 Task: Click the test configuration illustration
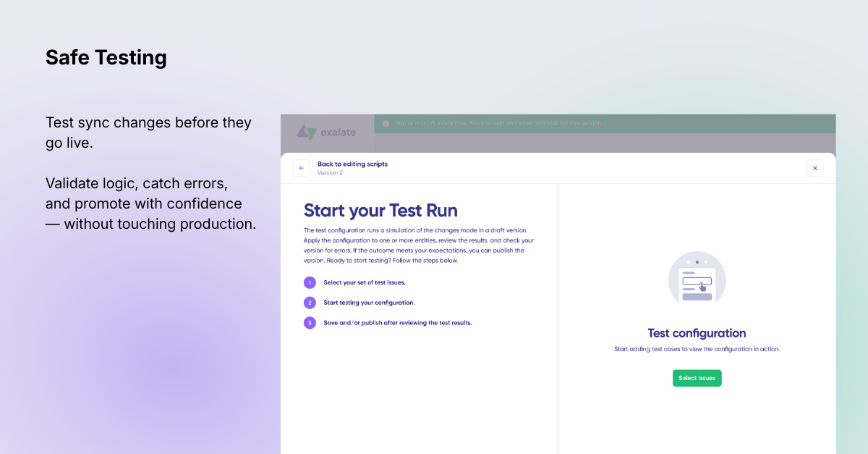[x=697, y=279]
